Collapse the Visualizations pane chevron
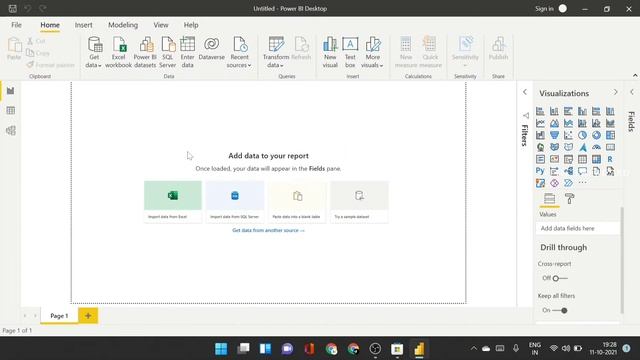 (616, 93)
